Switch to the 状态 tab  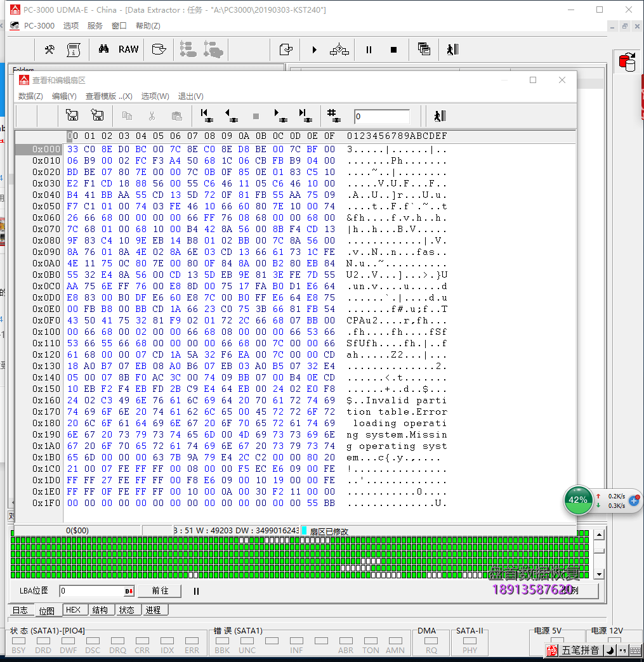coord(127,609)
